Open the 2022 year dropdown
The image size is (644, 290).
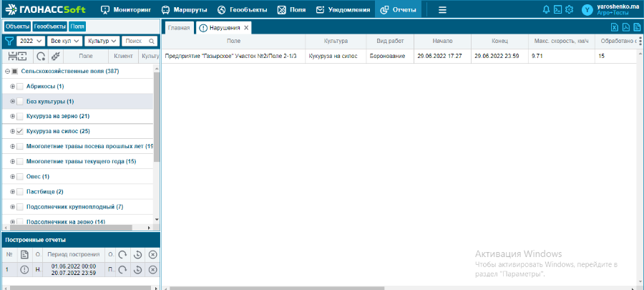pyautogui.click(x=30, y=42)
